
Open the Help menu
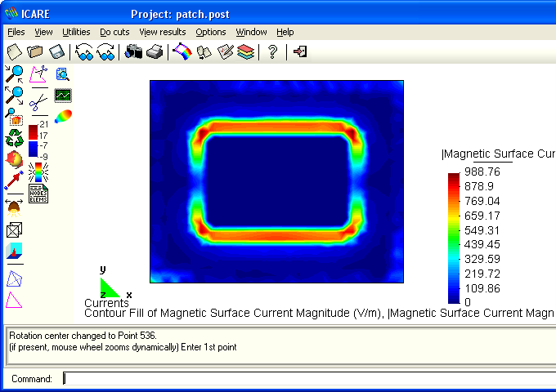tap(285, 32)
